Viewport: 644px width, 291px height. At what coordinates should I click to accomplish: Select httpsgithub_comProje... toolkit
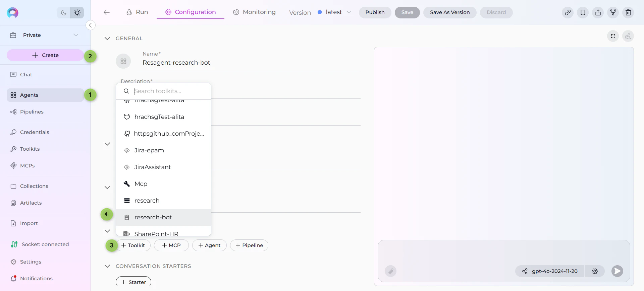(x=163, y=134)
